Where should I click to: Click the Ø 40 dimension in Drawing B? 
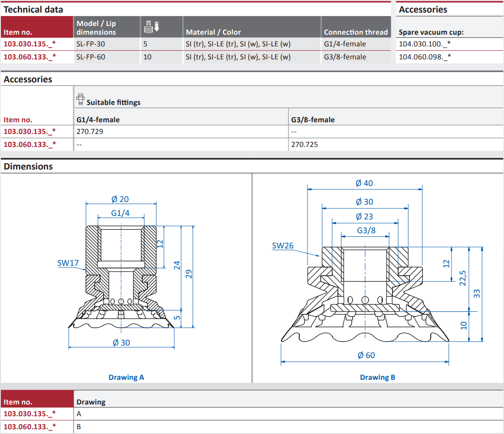click(364, 183)
